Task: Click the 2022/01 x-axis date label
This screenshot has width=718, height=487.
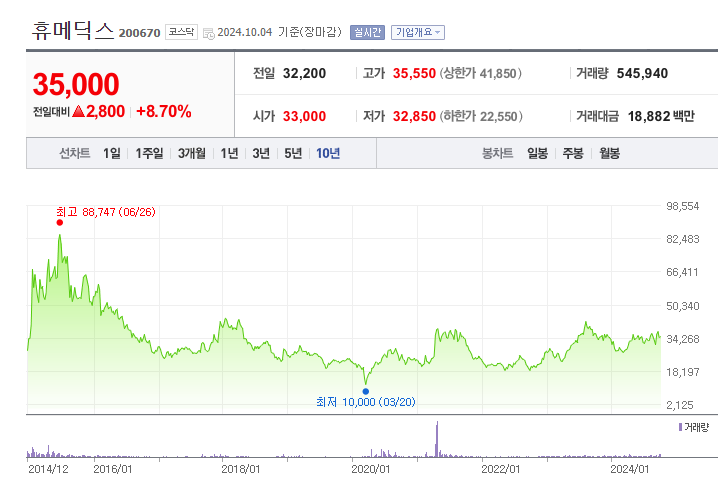Action: 501,469
